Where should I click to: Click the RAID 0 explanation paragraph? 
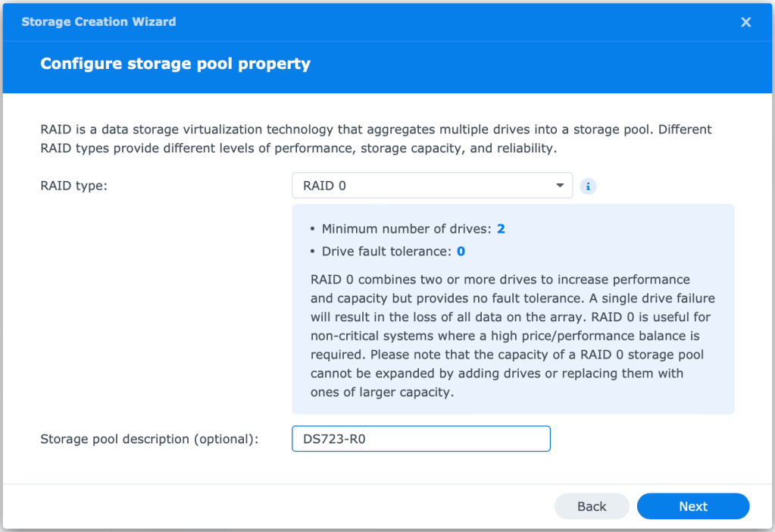coord(512,336)
